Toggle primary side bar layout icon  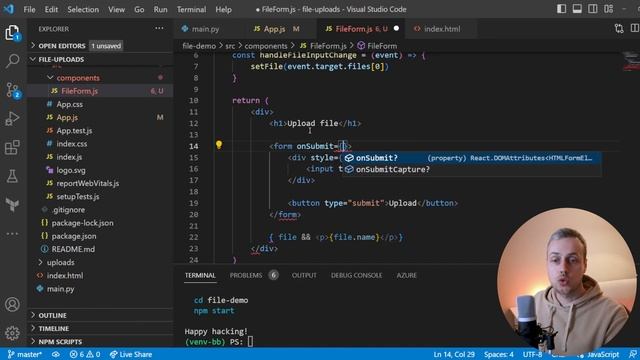coord(562,9)
